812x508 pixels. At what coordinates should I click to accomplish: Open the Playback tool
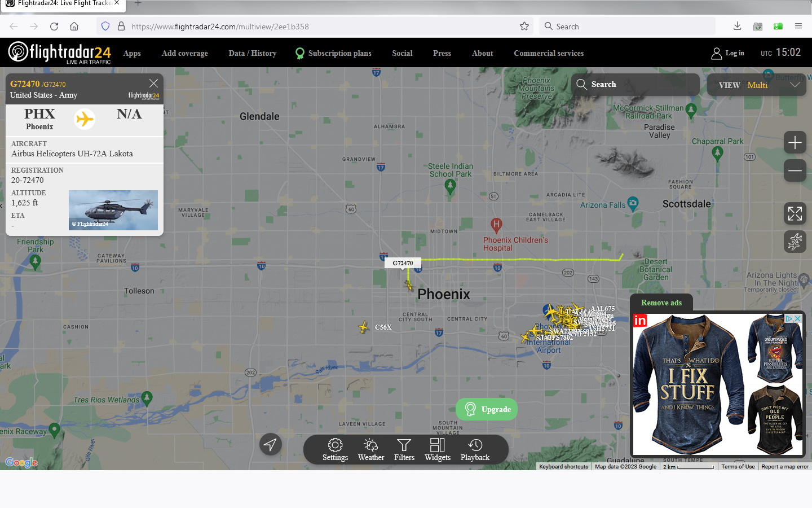coord(475,450)
